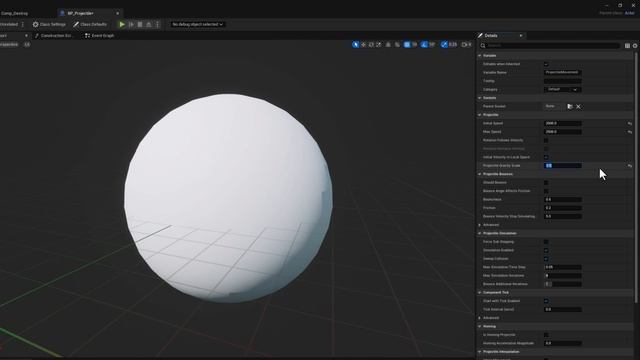Switch to the BP_Projectile editor tab
The width and height of the screenshot is (640, 360).
tap(80, 13)
